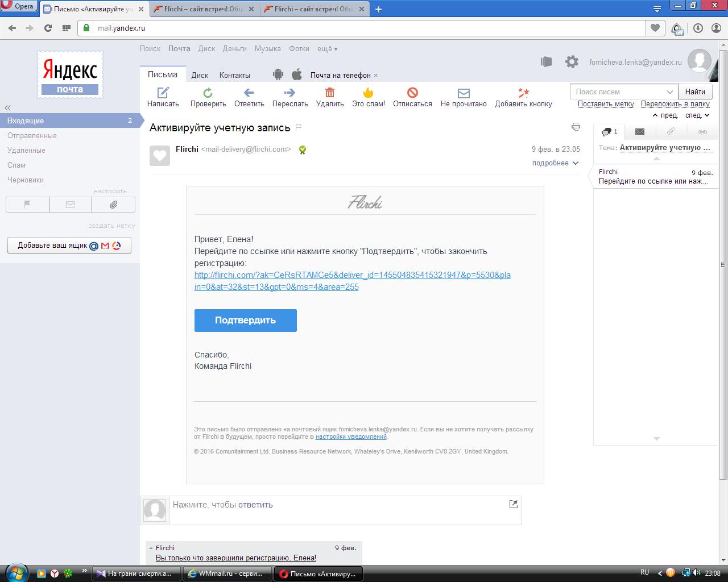Open the settings gear icon
This screenshot has height=582, width=728.
[x=572, y=62]
